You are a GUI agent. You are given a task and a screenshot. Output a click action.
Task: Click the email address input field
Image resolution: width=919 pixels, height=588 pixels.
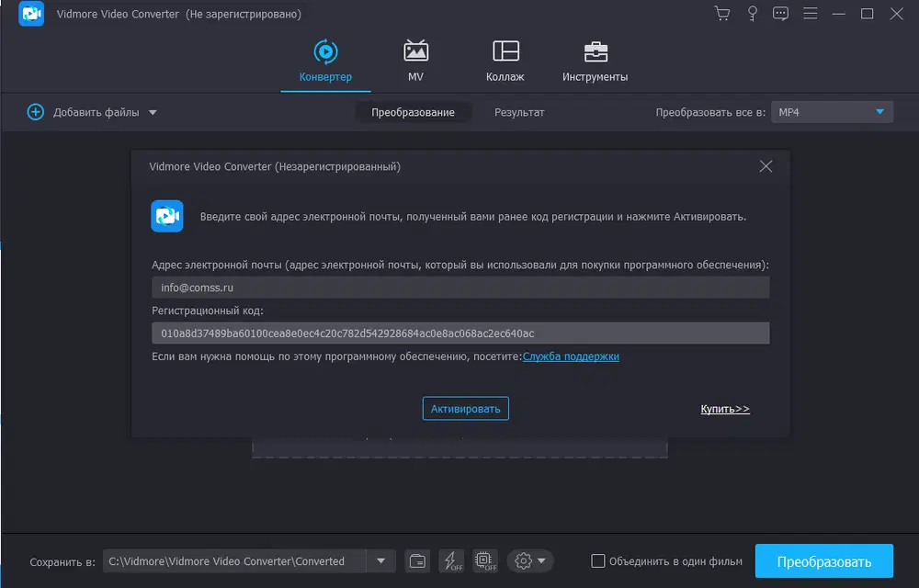click(460, 288)
